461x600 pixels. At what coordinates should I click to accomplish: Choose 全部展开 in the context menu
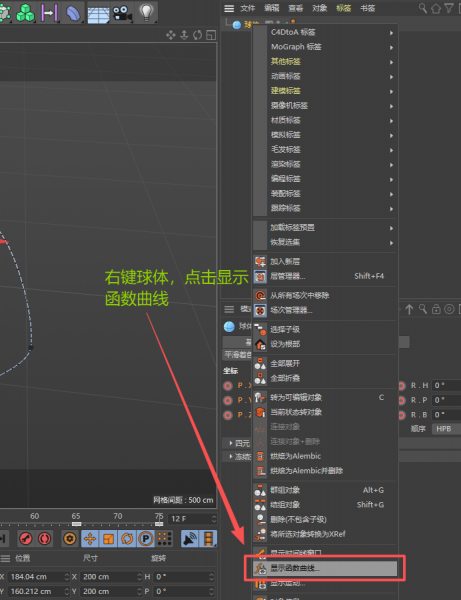[325, 364]
